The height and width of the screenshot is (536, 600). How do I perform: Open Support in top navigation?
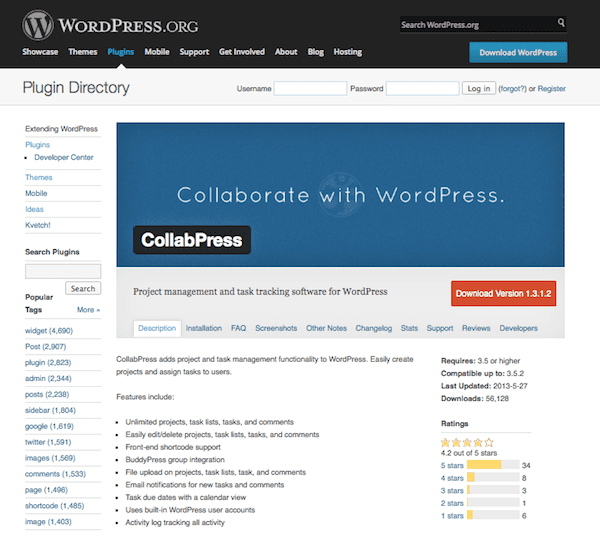click(x=194, y=52)
